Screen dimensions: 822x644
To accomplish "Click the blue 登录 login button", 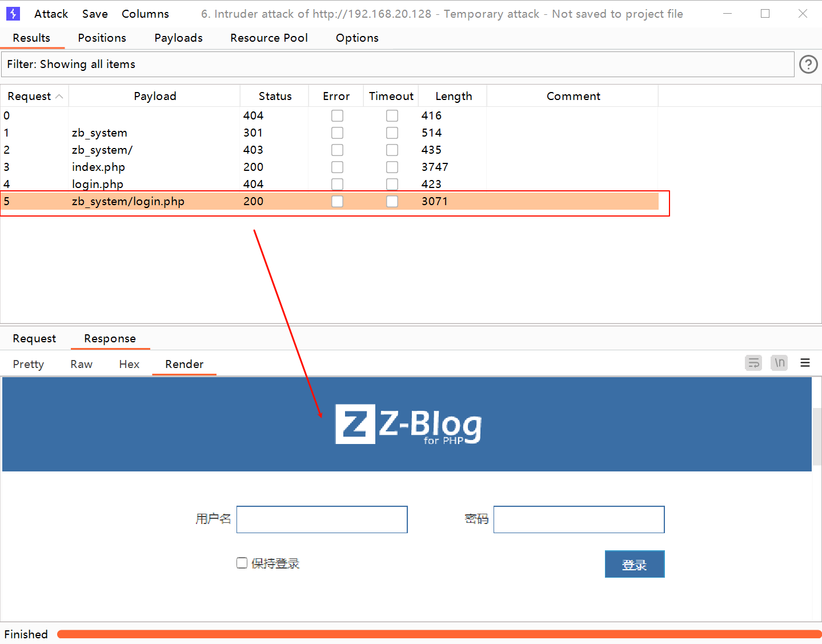I will click(x=635, y=564).
